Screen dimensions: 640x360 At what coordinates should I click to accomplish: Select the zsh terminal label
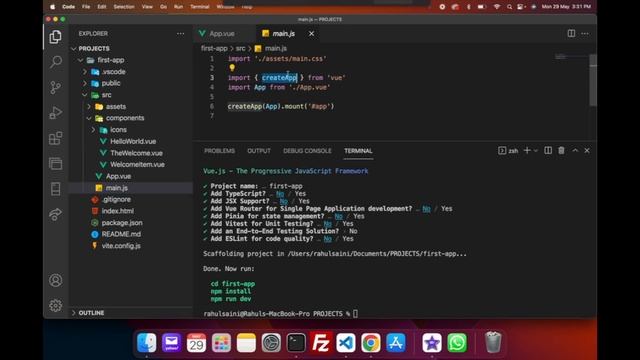coord(508,151)
